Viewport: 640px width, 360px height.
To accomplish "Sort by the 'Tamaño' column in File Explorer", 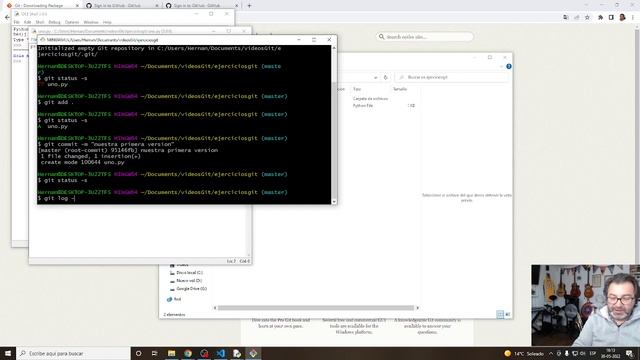I will click(400, 89).
